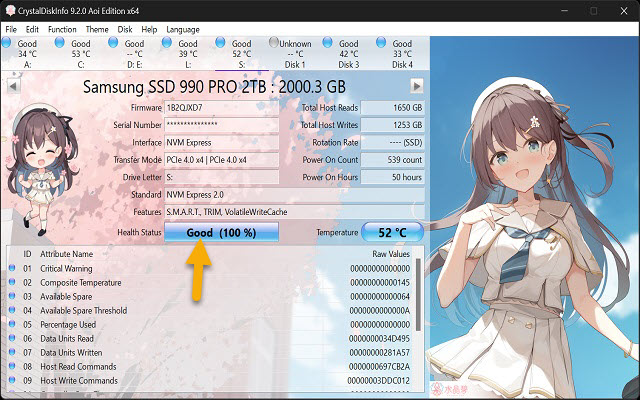This screenshot has width=640, height=400.
Task: Select Disk 4 status orb
Action: (x=381, y=42)
